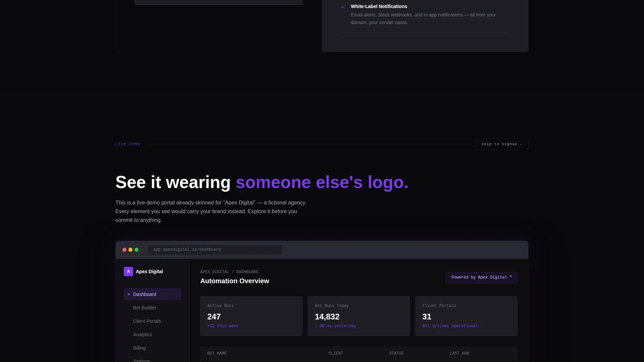Sort by the STATUS column header
The width and height of the screenshot is (644, 362).
pyautogui.click(x=396, y=354)
